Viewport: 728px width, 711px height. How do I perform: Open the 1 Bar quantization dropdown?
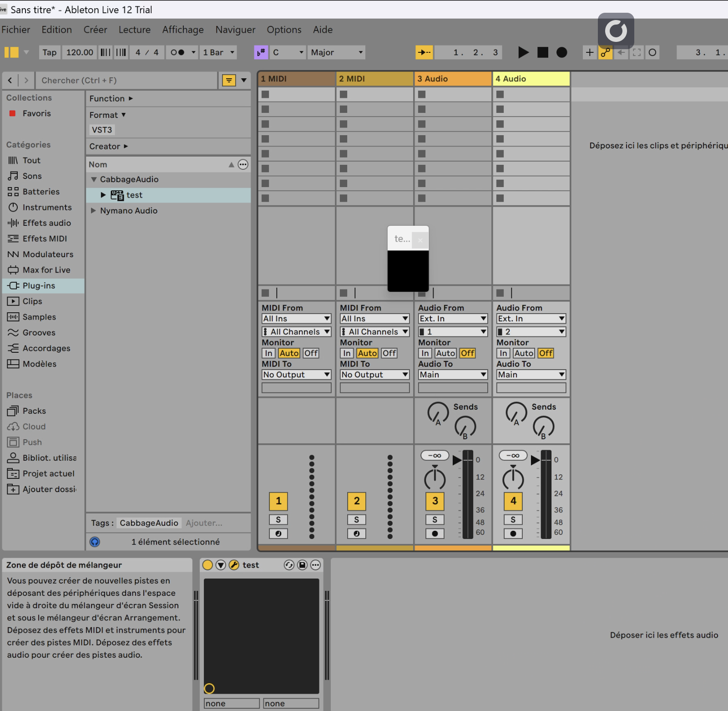pyautogui.click(x=218, y=52)
